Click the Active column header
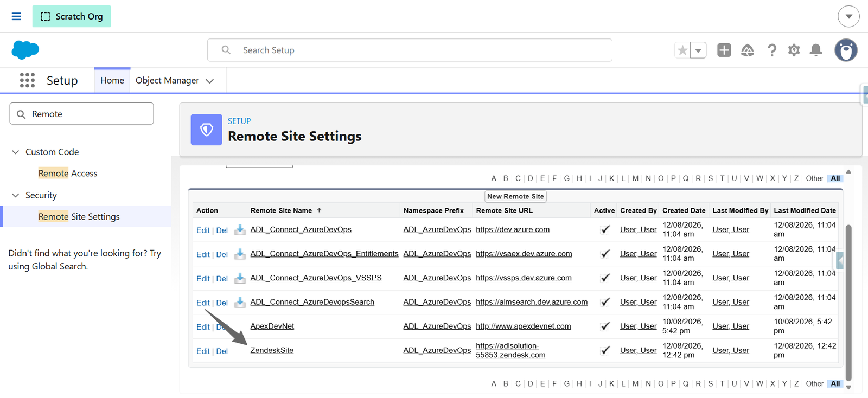This screenshot has width=868, height=398. click(x=604, y=210)
